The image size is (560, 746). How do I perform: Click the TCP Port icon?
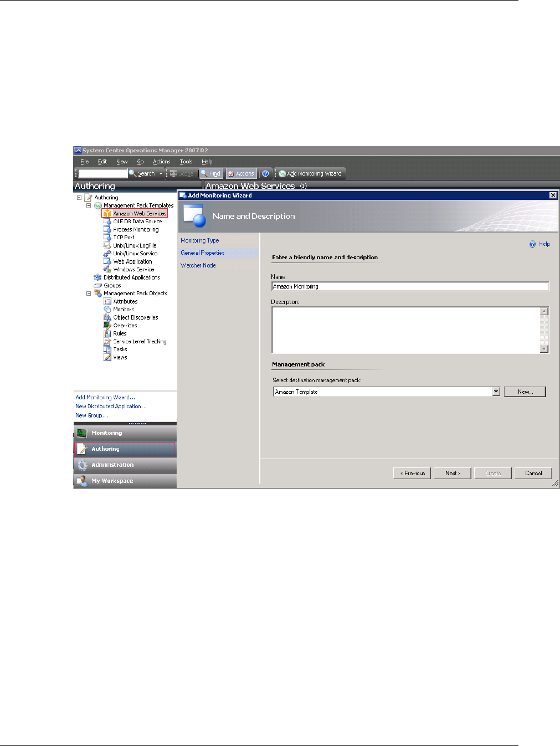point(107,238)
